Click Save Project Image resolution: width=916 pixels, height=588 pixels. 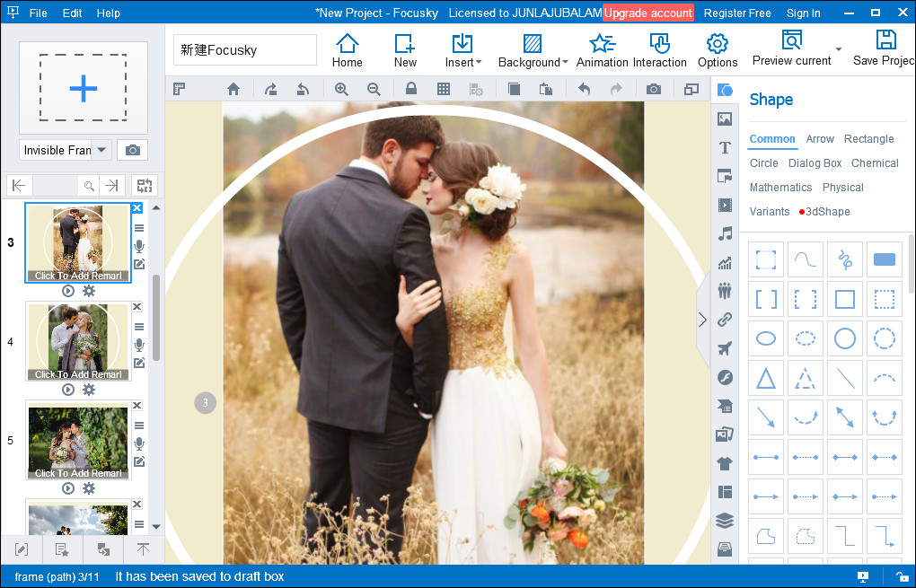click(884, 49)
